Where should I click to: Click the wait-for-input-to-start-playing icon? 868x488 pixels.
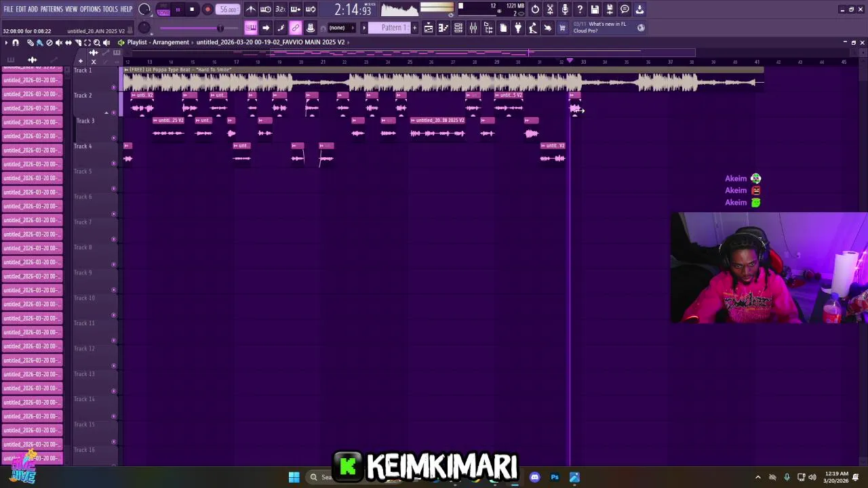click(x=266, y=9)
